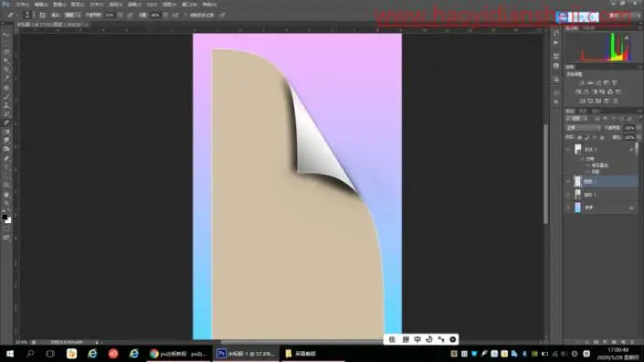Collapse the shape layer fx effects list
The width and height of the screenshot is (644, 362).
click(x=632, y=149)
